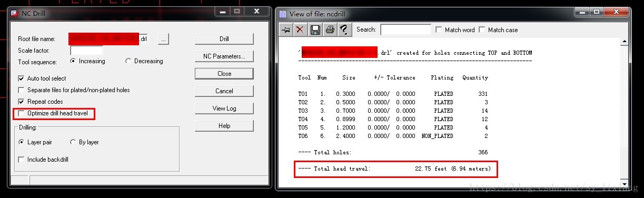Minimize the NC Drill window
The width and height of the screenshot is (644, 198).
223,12
